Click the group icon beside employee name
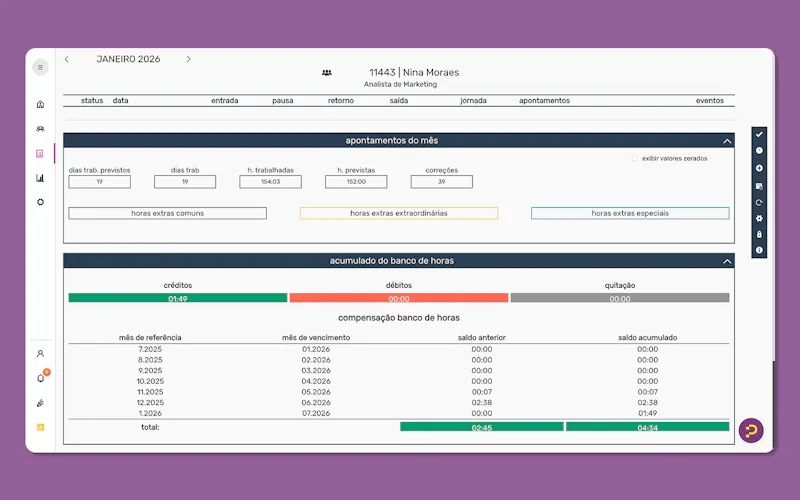 coord(327,73)
